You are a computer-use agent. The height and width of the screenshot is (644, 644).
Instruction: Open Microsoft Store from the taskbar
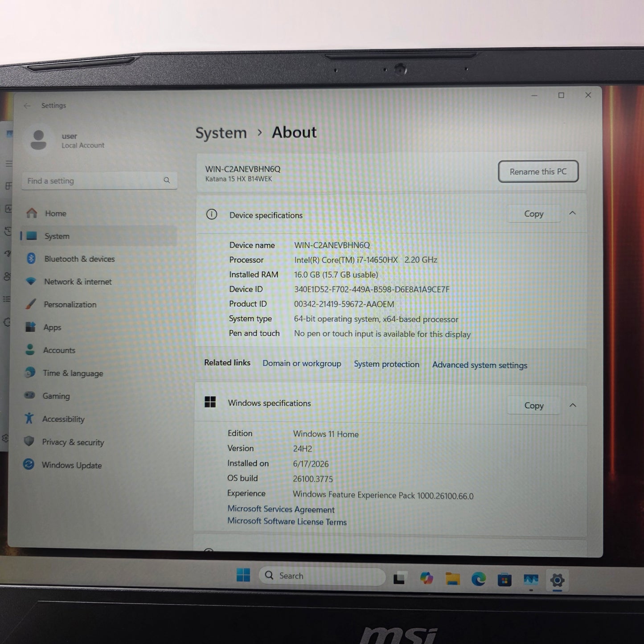point(505,580)
